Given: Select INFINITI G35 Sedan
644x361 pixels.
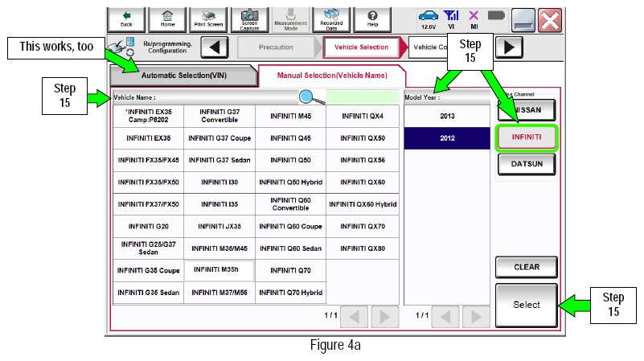Looking at the screenshot, I should click(148, 293).
